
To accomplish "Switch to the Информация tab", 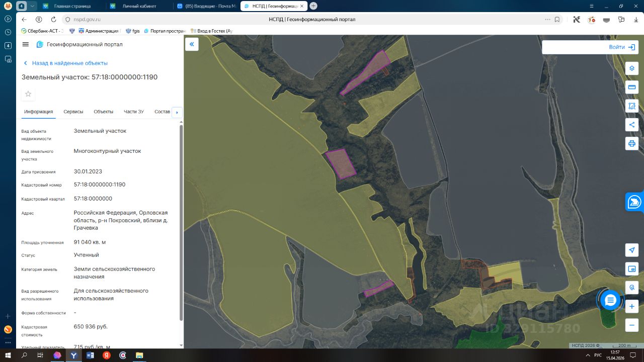I will point(38,112).
